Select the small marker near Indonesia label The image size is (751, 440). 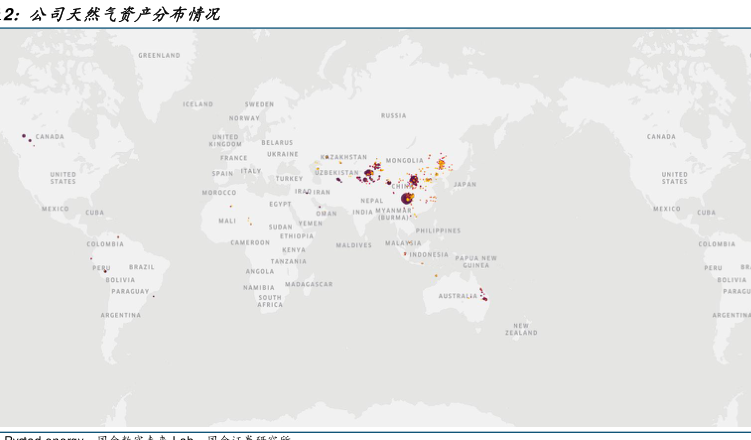click(405, 254)
